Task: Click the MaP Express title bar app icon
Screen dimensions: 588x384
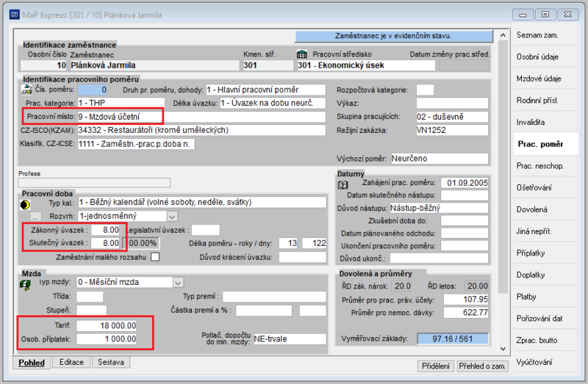Action: (15, 15)
